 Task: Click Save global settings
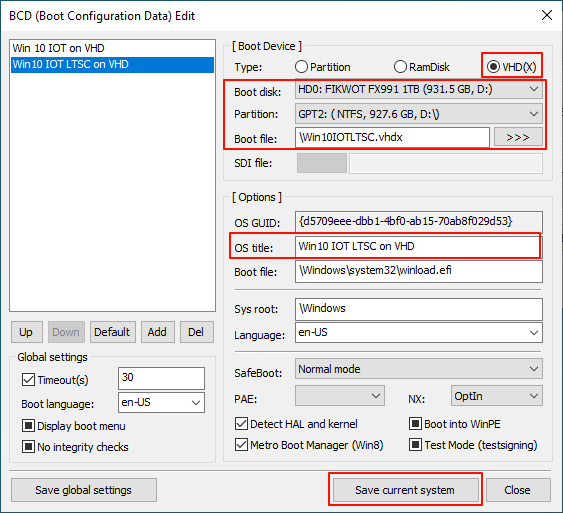(x=84, y=490)
